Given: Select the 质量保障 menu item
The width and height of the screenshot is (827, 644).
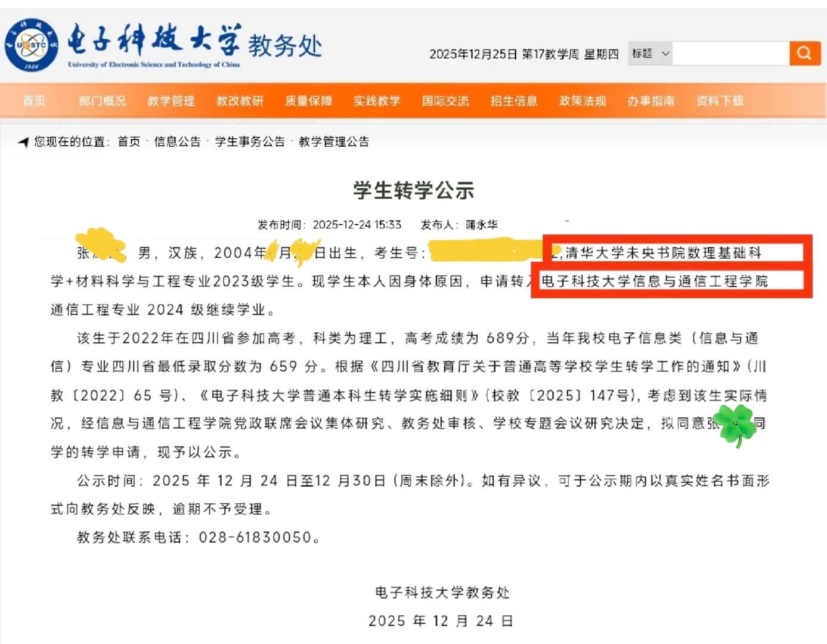Looking at the screenshot, I should pos(308,101).
